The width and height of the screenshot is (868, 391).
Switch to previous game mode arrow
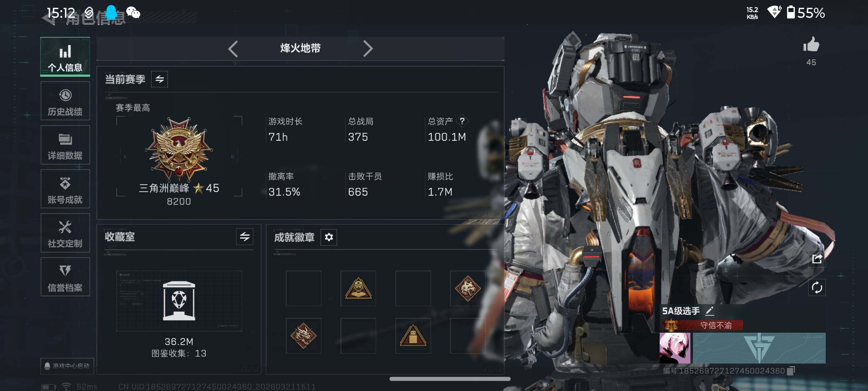[233, 49]
